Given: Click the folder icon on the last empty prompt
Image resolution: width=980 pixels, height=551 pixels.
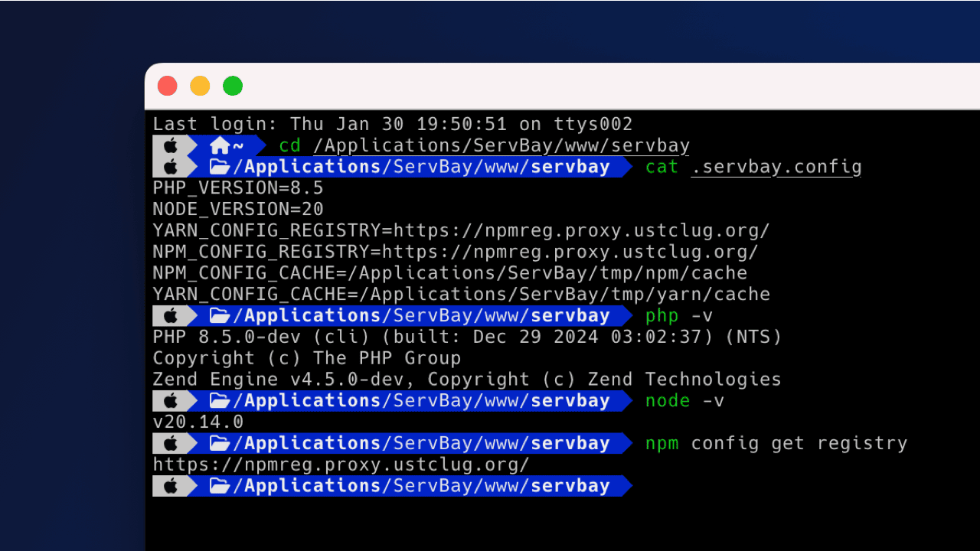Looking at the screenshot, I should click(x=220, y=486).
